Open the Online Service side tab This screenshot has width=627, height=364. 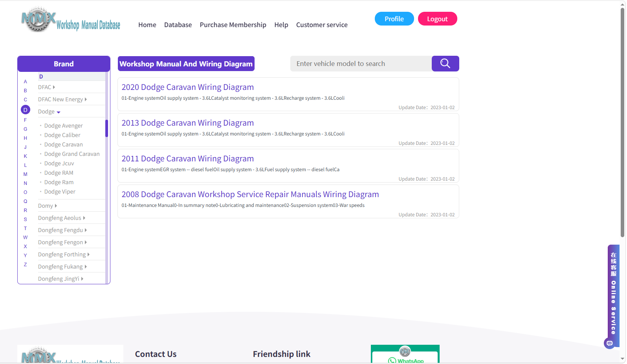[614, 295]
